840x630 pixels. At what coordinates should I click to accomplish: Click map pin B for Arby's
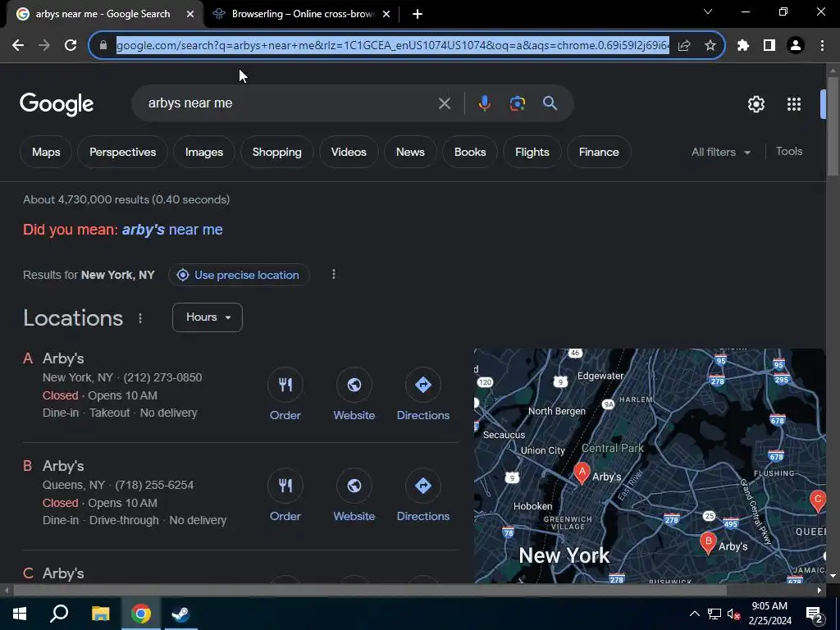708,543
